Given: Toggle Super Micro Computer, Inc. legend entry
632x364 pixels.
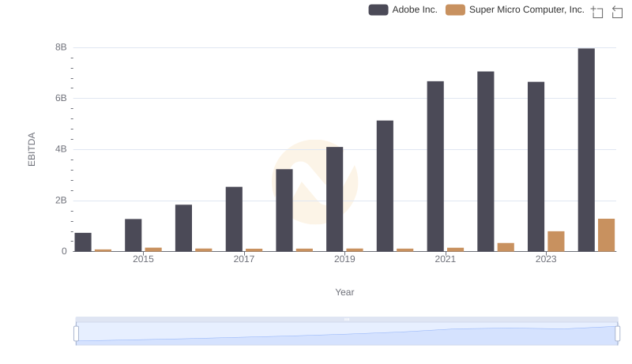Looking at the screenshot, I should coord(515,9).
